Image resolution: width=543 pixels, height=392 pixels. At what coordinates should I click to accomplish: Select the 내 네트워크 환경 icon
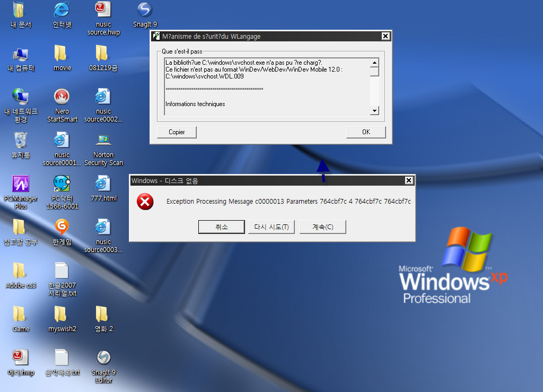20,97
